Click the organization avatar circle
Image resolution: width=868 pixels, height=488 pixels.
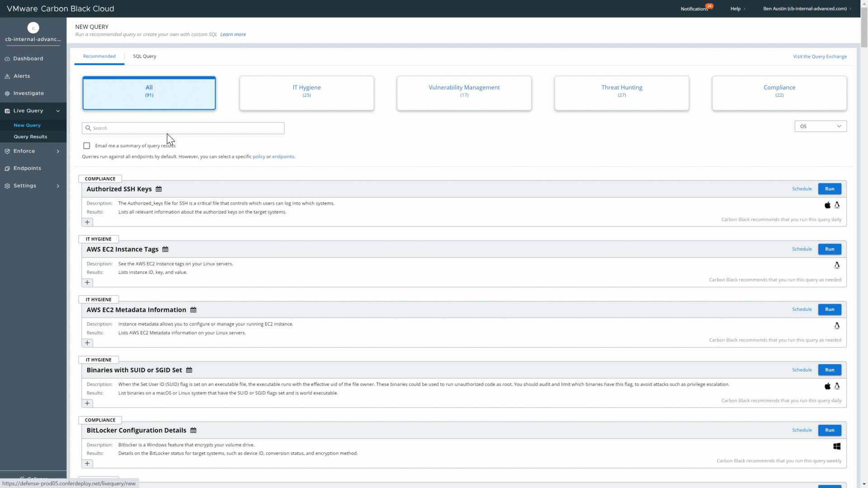pyautogui.click(x=33, y=28)
